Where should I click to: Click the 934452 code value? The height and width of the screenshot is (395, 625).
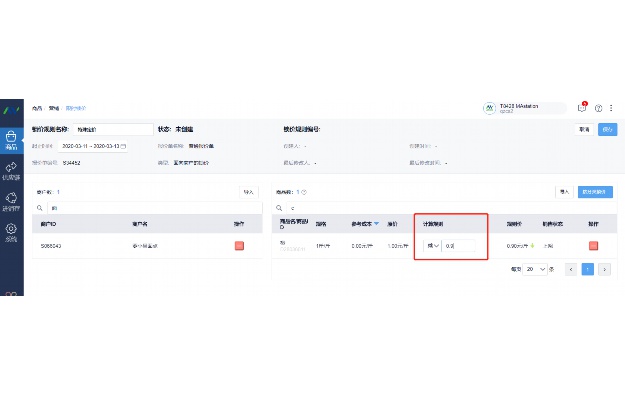coord(72,163)
